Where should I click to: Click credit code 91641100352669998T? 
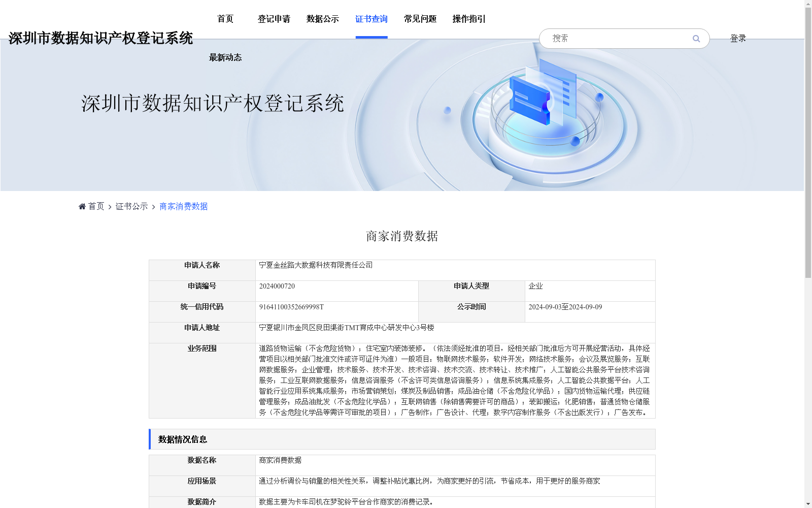[291, 307]
